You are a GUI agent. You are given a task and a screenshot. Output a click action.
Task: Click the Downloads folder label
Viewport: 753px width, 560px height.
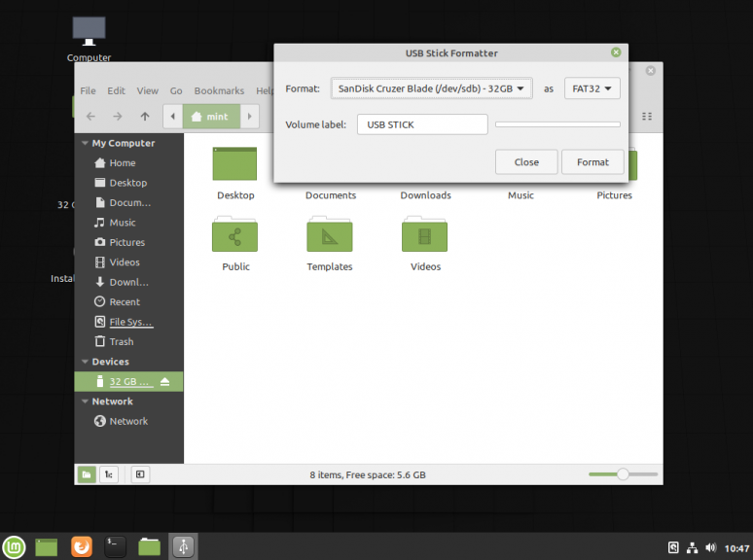click(425, 195)
